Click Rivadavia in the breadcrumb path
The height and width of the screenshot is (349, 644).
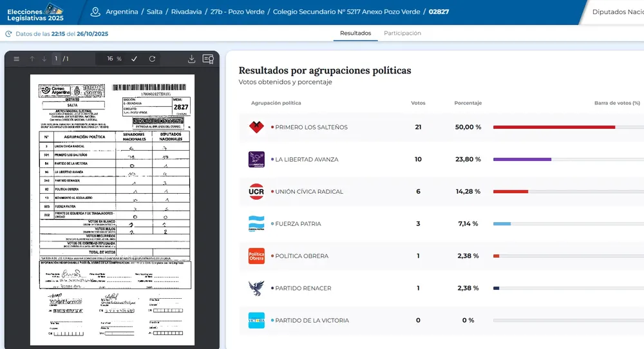187,12
